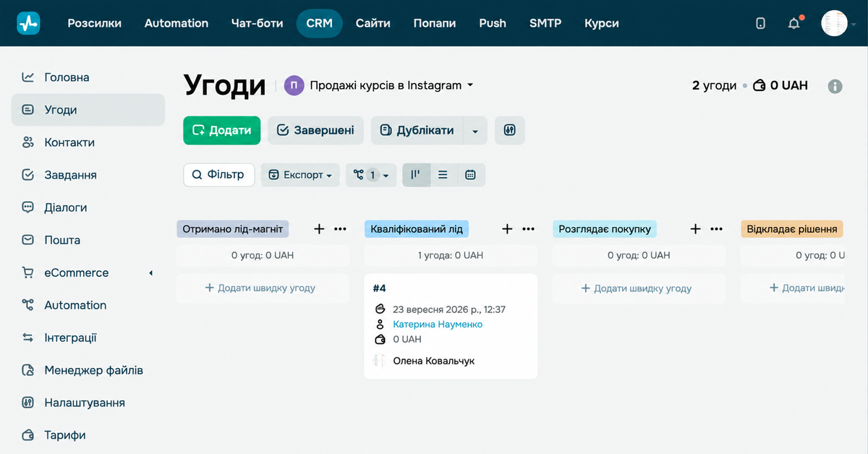This screenshot has width=868, height=454.
Task: Click the Кваліфікований лід stage label
Action: (x=417, y=229)
